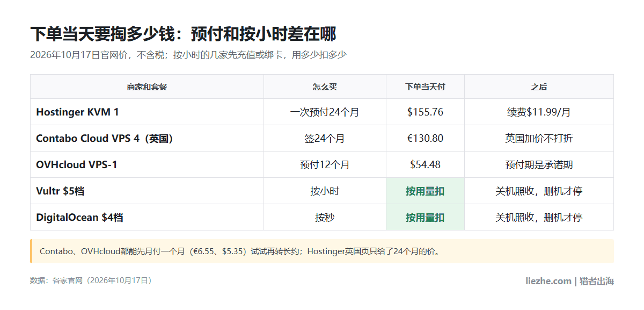Click the 下单当天付 column header

pos(425,86)
